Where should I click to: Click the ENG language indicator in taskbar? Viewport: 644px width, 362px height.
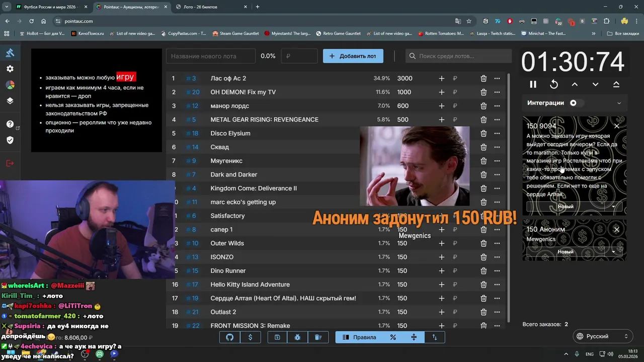coord(589,354)
